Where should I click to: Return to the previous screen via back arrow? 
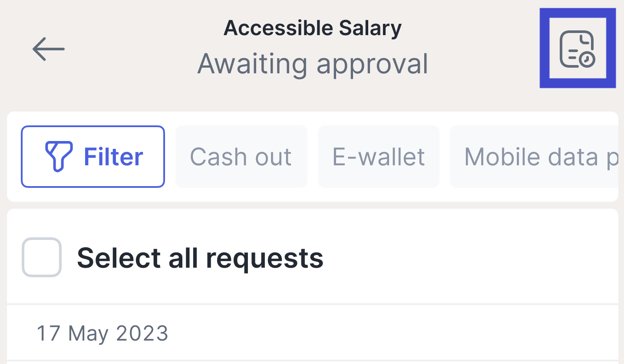click(x=48, y=49)
